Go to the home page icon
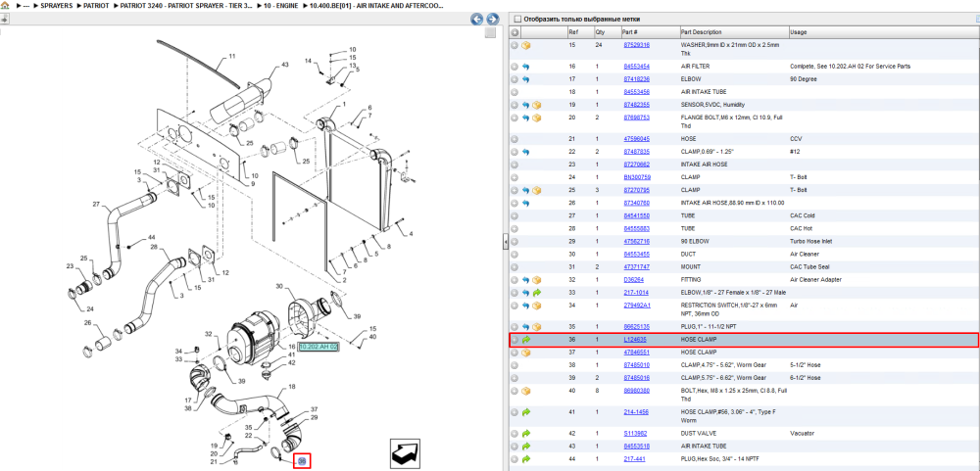Image resolution: width=980 pixels, height=471 pixels. tap(4, 5)
